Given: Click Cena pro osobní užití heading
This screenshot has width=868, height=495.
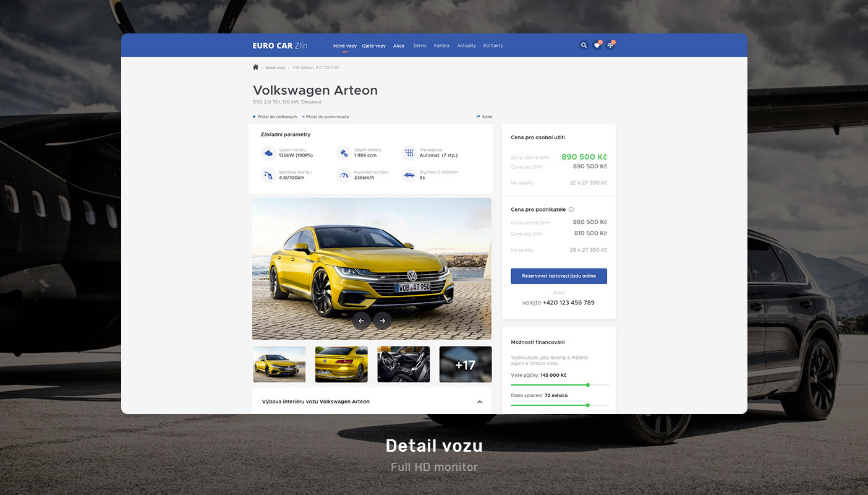Looking at the screenshot, I should [538, 137].
